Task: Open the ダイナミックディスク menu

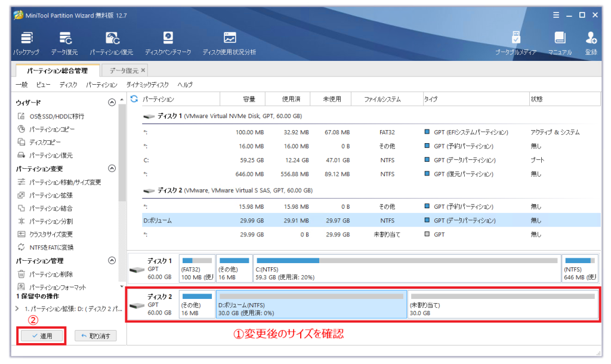Action: pos(147,85)
